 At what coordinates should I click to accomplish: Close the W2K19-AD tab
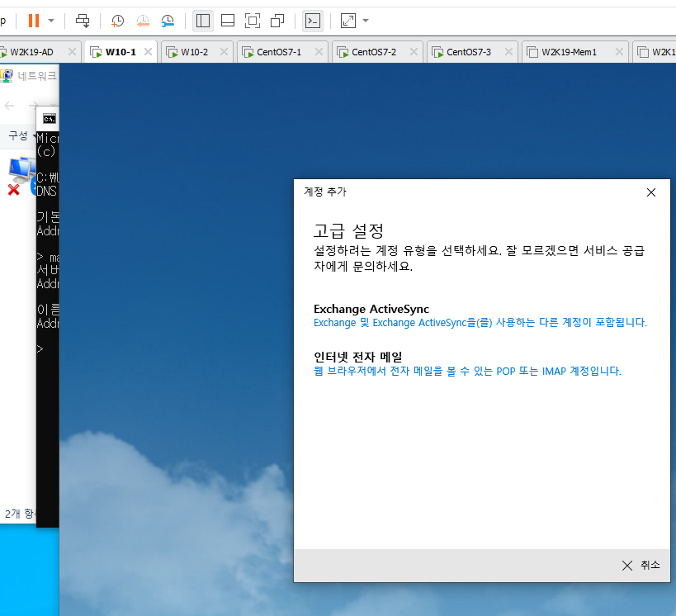(72, 52)
